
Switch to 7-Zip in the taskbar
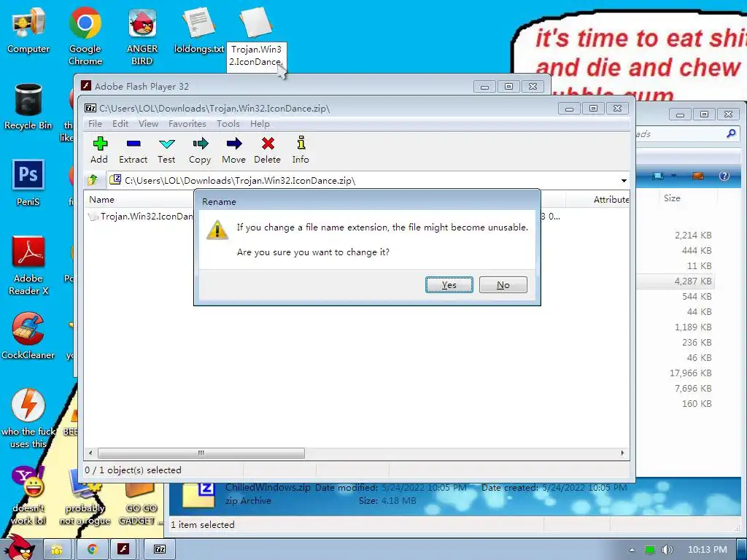(x=160, y=550)
